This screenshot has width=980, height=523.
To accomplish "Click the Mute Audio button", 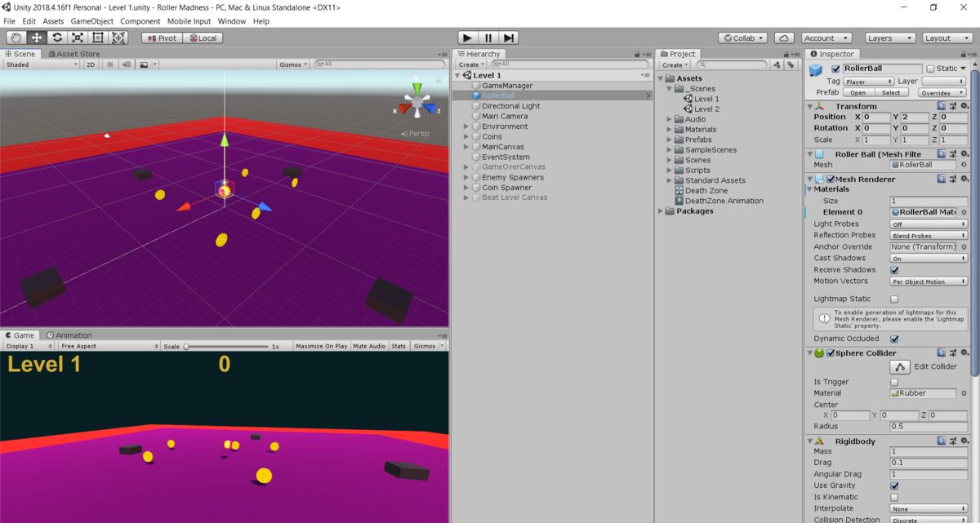I will 369,346.
